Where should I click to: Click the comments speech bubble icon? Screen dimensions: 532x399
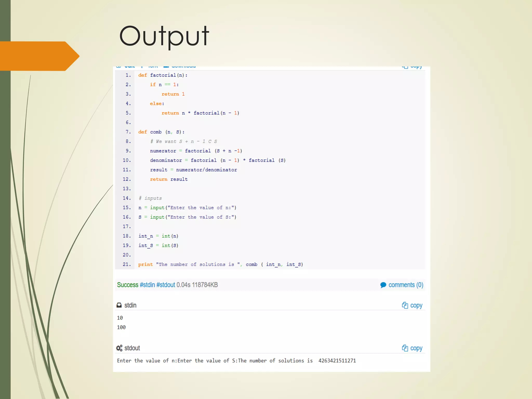click(x=383, y=285)
